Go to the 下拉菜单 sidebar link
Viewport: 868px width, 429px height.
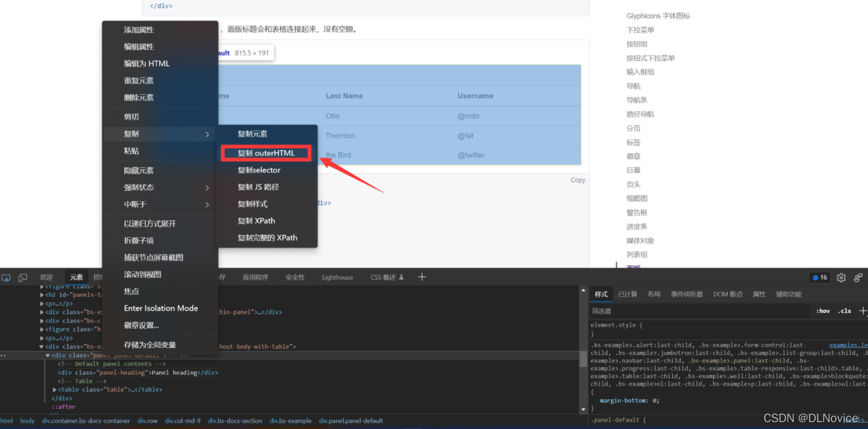point(640,30)
